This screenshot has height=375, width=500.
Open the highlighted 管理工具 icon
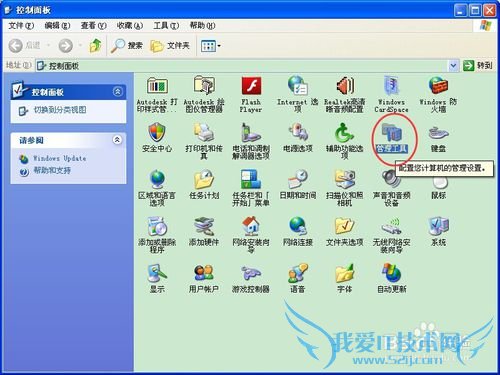392,132
